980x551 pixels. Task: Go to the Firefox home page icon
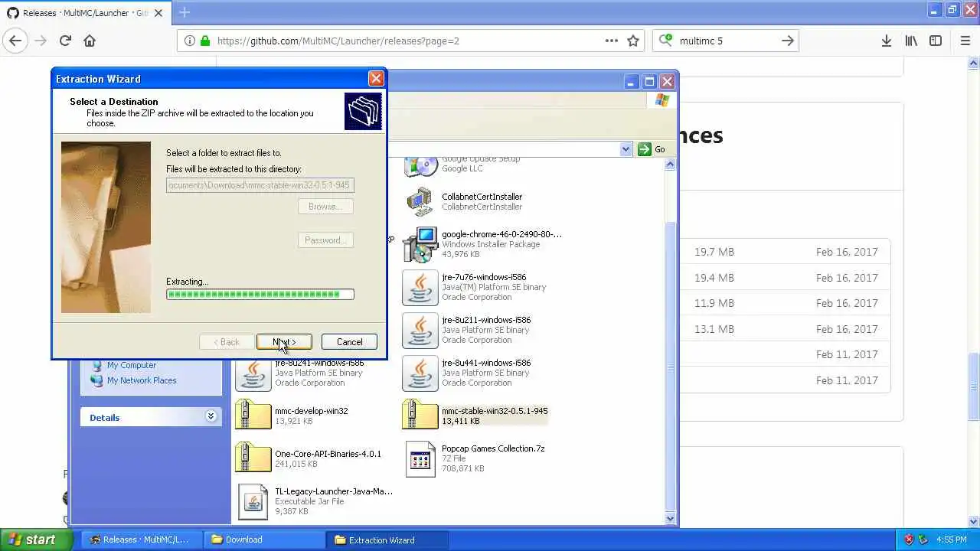pyautogui.click(x=90, y=41)
